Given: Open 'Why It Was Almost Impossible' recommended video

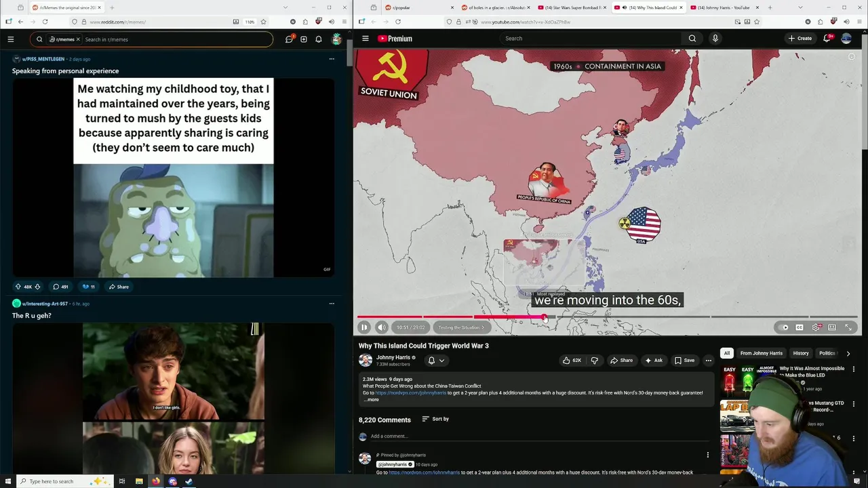Looking at the screenshot, I should tap(812, 372).
